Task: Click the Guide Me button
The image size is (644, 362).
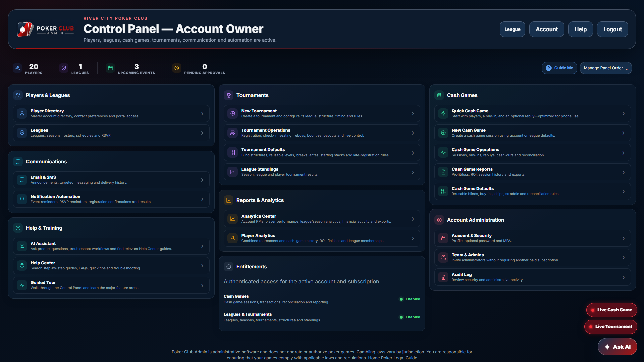Action: (x=559, y=68)
